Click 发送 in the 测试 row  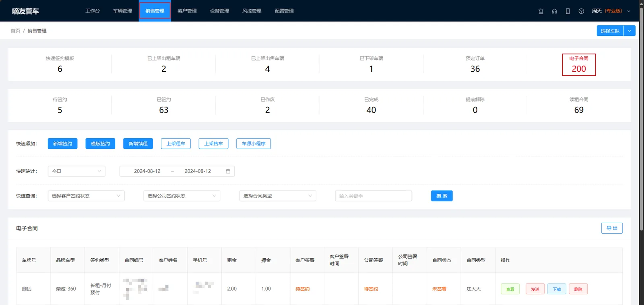[x=535, y=289]
